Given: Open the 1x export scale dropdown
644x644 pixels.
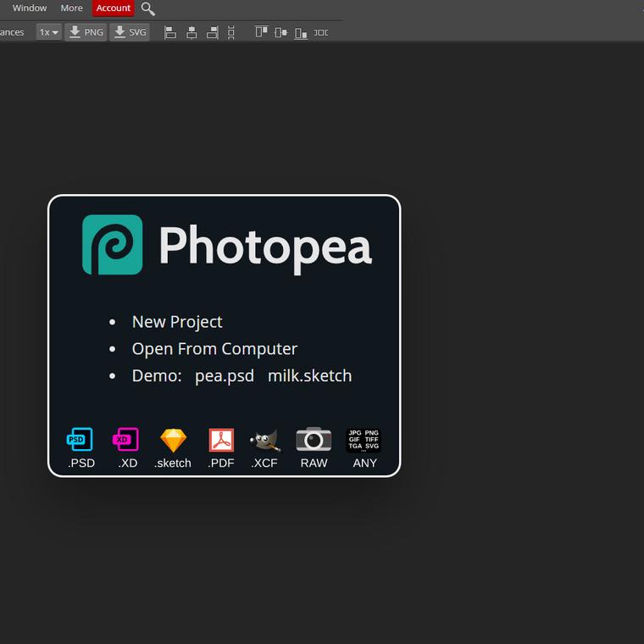Looking at the screenshot, I should [48, 32].
